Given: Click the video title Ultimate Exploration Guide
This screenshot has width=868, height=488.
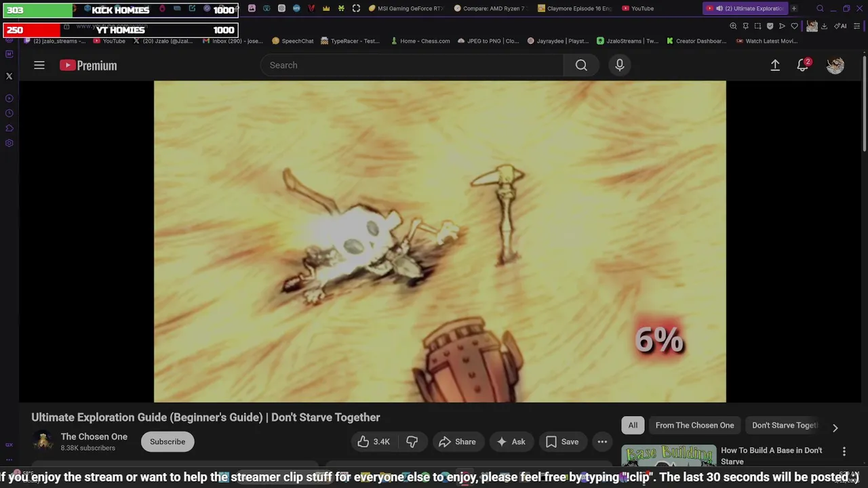Looking at the screenshot, I should click(205, 418).
